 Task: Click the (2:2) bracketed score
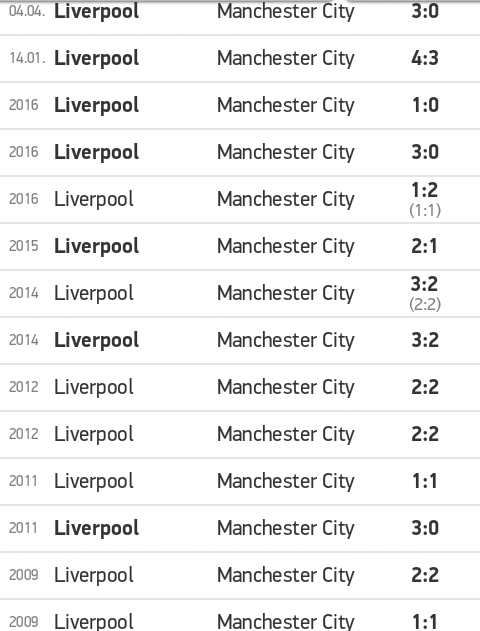tap(425, 304)
